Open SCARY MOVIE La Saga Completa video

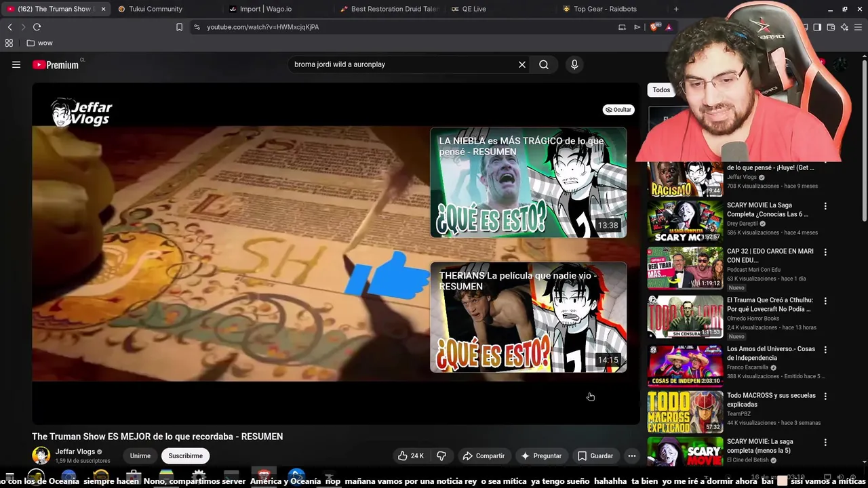768,209
